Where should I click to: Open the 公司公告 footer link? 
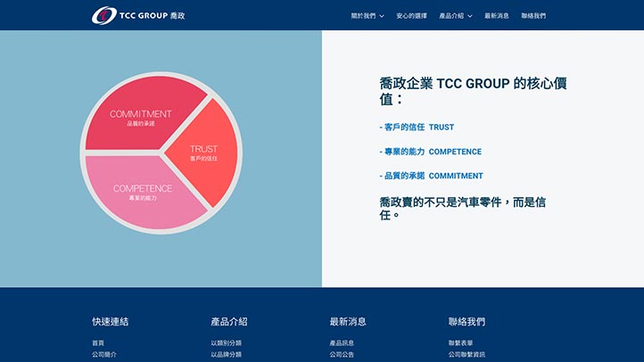[x=342, y=354]
